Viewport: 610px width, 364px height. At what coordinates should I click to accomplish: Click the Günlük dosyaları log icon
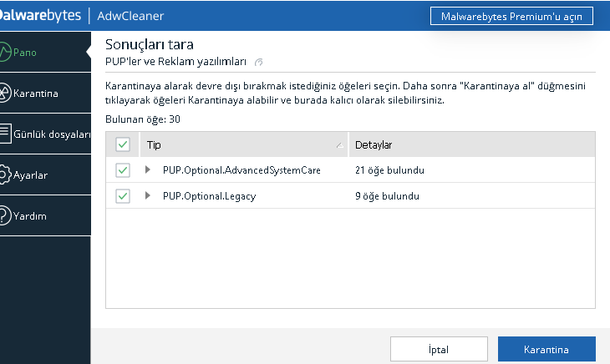tap(5, 134)
